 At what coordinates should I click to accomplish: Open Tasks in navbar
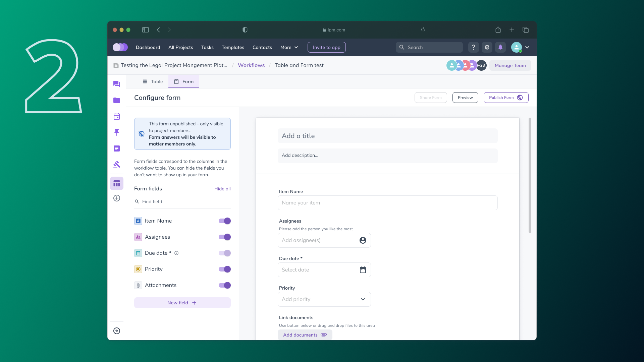coord(207,47)
